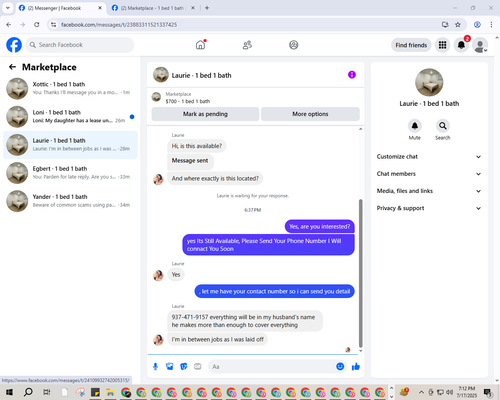Open Chrome three-dot menu
The width and height of the screenshot is (500, 400).
[x=491, y=25]
